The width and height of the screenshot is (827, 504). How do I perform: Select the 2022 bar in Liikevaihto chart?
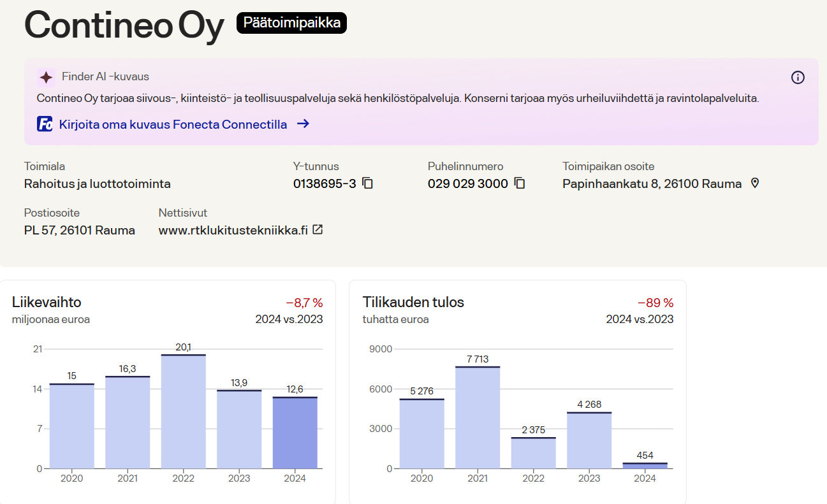tap(183, 412)
